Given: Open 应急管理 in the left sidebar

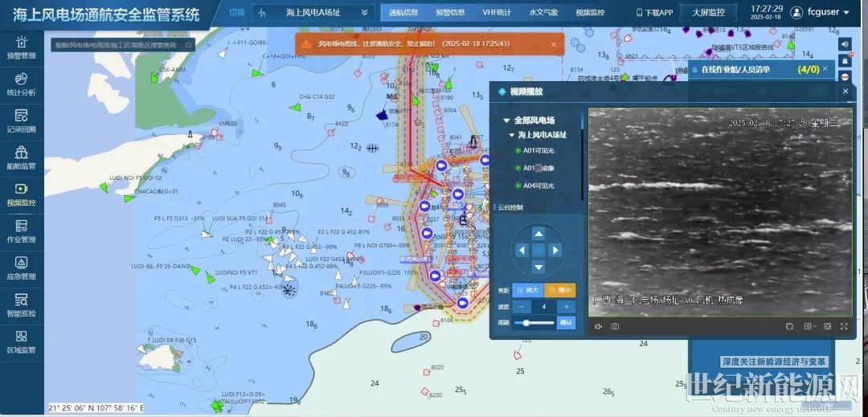Looking at the screenshot, I should [x=21, y=268].
